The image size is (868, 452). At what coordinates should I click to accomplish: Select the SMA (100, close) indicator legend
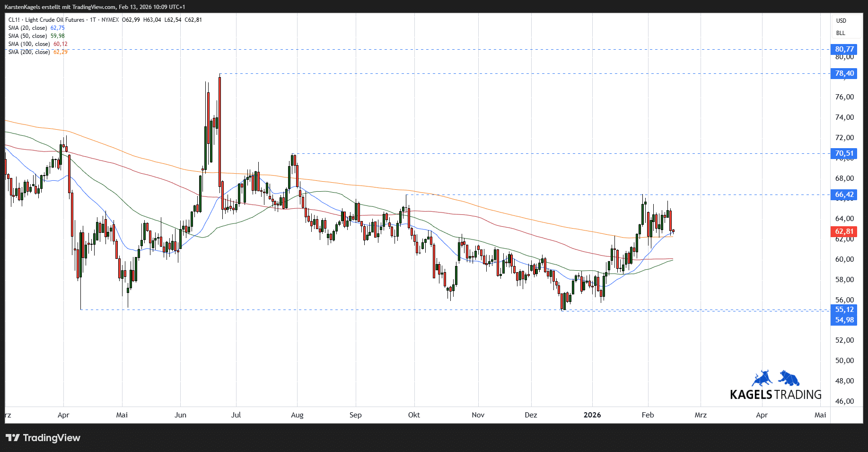[x=29, y=44]
